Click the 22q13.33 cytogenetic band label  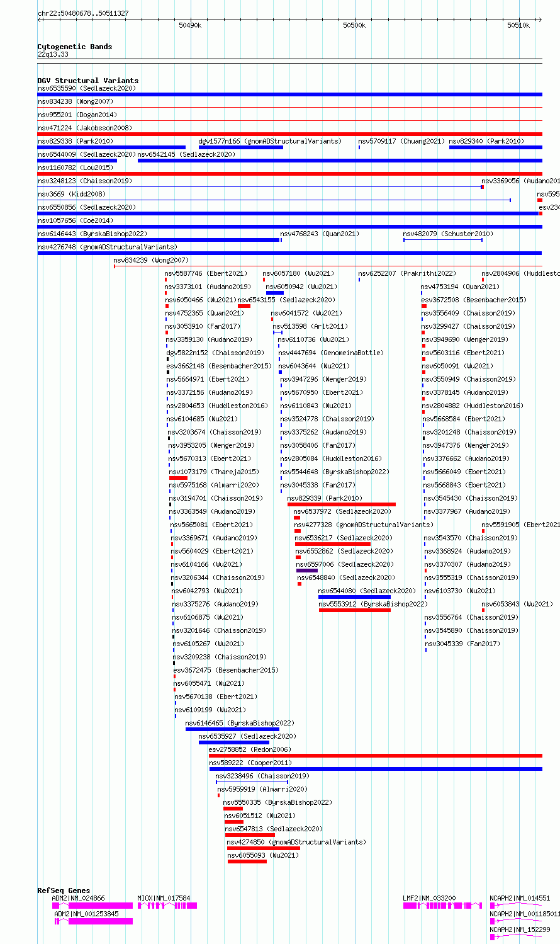click(x=53, y=55)
